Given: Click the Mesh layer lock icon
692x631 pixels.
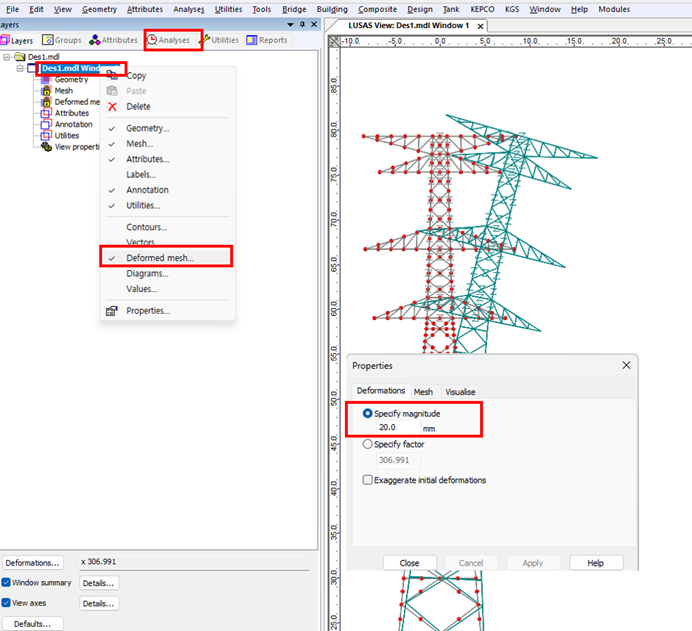Looking at the screenshot, I should (45, 91).
